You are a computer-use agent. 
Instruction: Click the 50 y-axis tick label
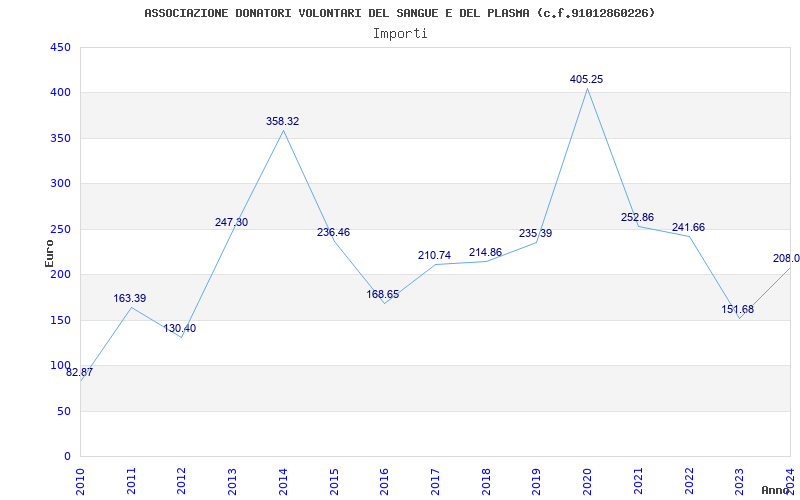pyautogui.click(x=64, y=411)
